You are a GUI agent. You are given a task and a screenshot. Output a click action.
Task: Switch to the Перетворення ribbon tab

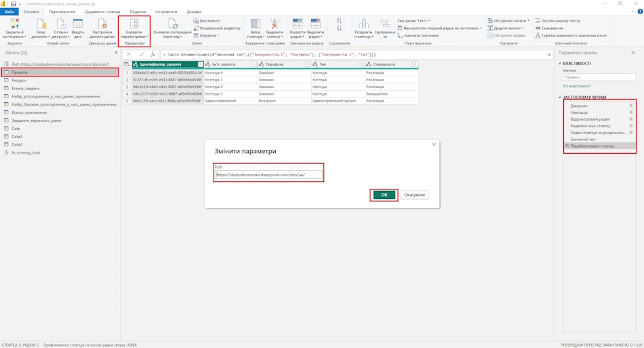tap(62, 12)
